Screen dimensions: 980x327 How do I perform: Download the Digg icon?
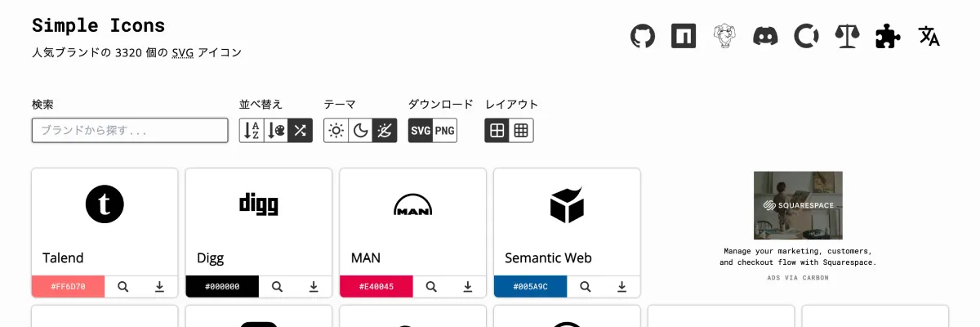click(314, 287)
